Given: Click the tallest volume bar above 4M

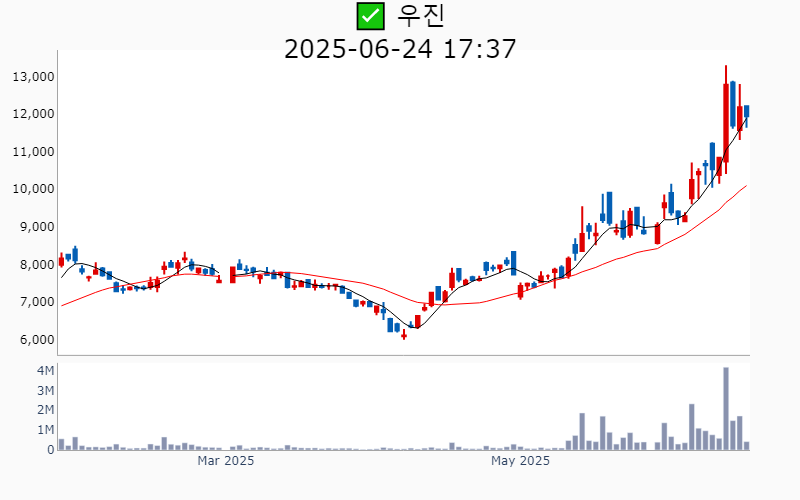Looking at the screenshot, I should click(726, 409).
